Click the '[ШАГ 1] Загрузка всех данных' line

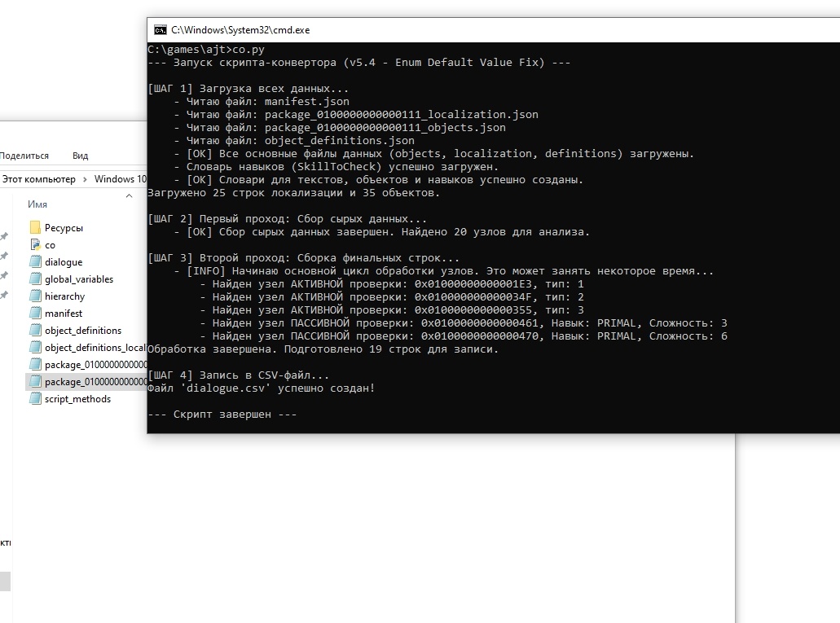point(248,89)
